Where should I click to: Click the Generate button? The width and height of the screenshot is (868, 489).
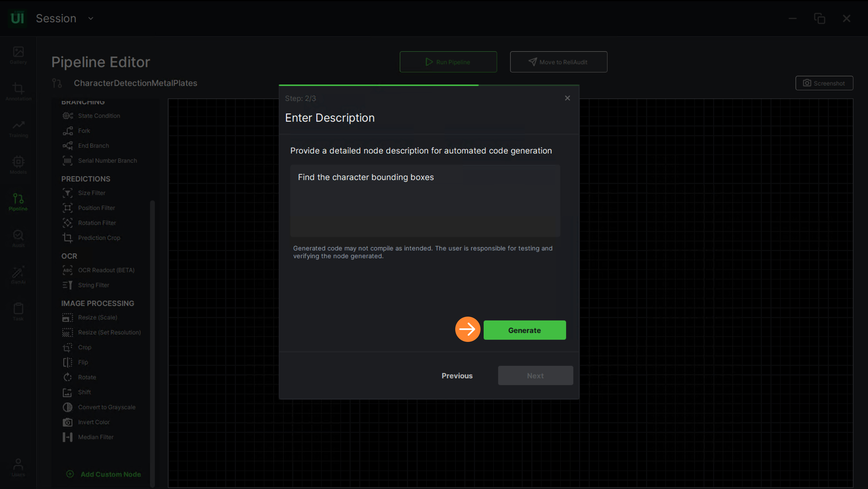pyautogui.click(x=525, y=330)
